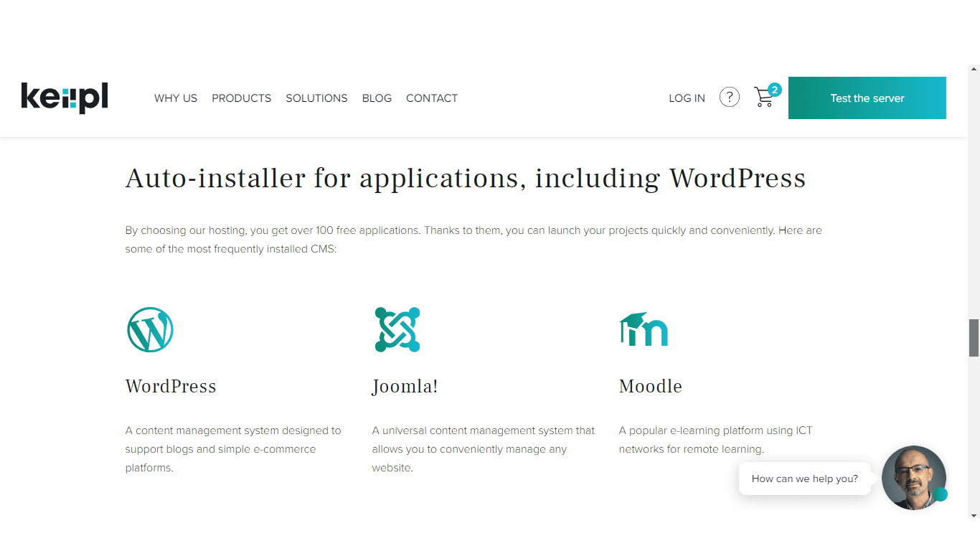This screenshot has height=551, width=980.
Task: Click the Moodle heading
Action: (651, 386)
